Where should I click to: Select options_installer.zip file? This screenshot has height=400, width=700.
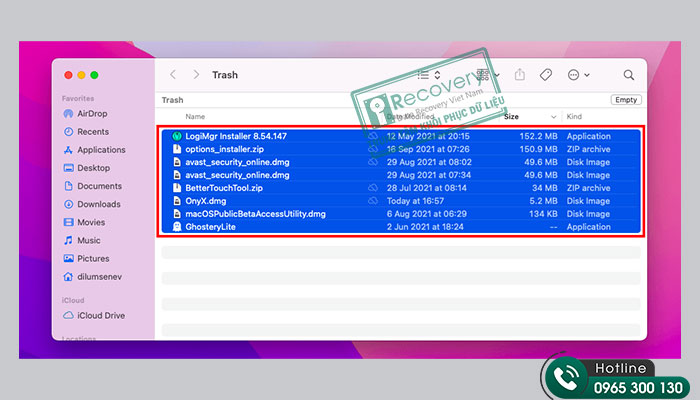(400, 149)
